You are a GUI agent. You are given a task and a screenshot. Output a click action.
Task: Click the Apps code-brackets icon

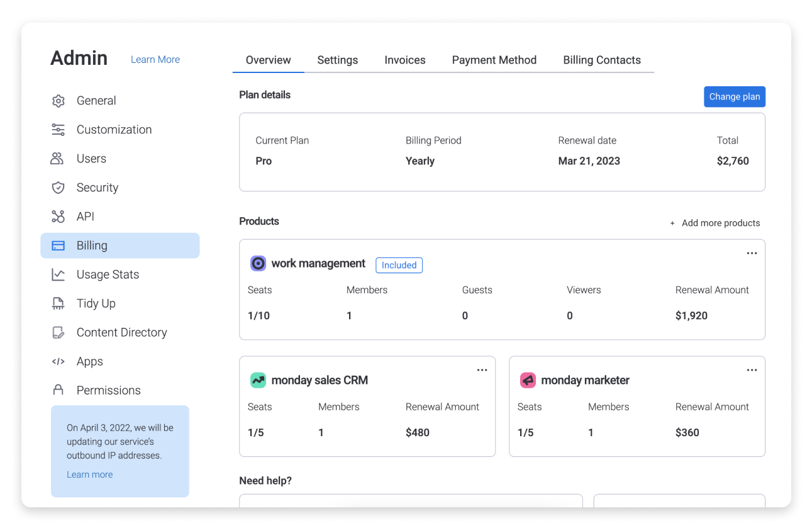point(58,361)
